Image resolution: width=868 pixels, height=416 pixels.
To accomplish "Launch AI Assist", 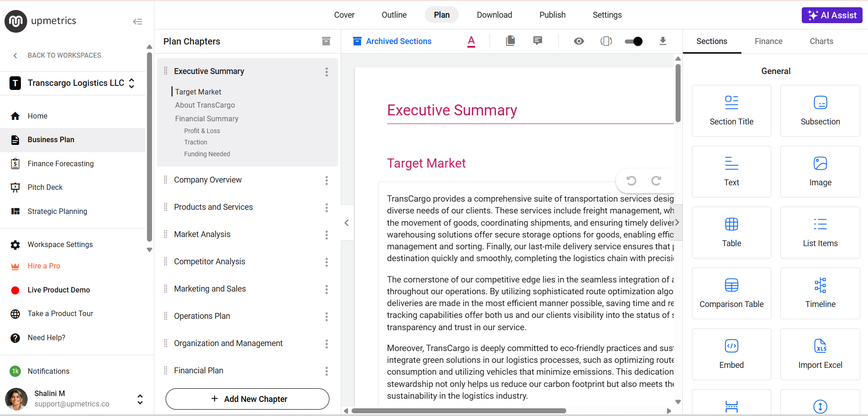I will [832, 15].
